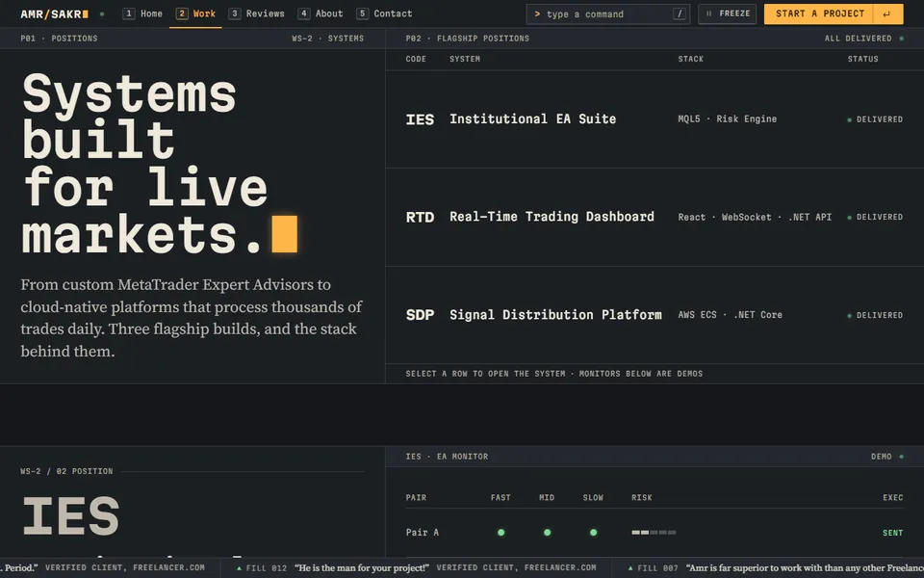Click the SDP code label
This screenshot has height=578, width=924.
point(420,315)
